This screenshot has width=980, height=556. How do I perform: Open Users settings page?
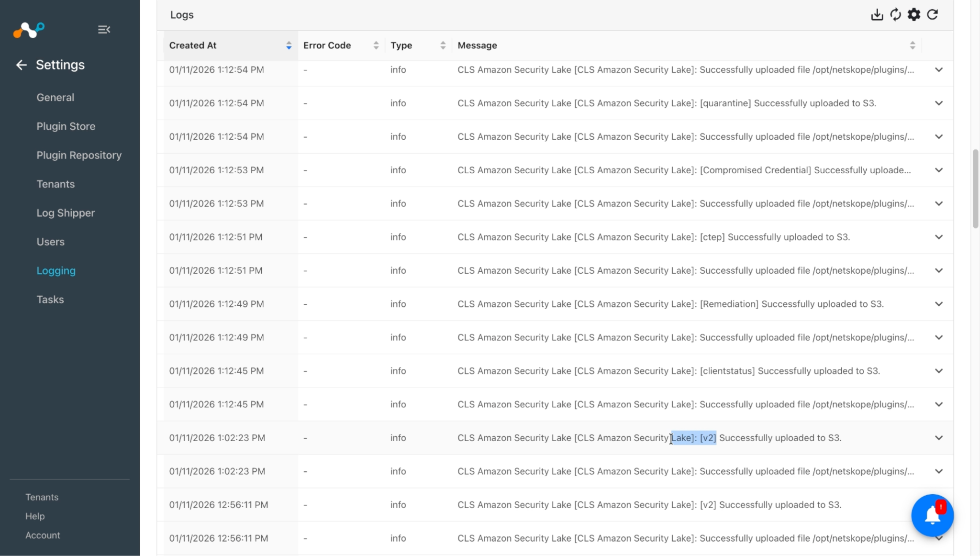pos(50,242)
